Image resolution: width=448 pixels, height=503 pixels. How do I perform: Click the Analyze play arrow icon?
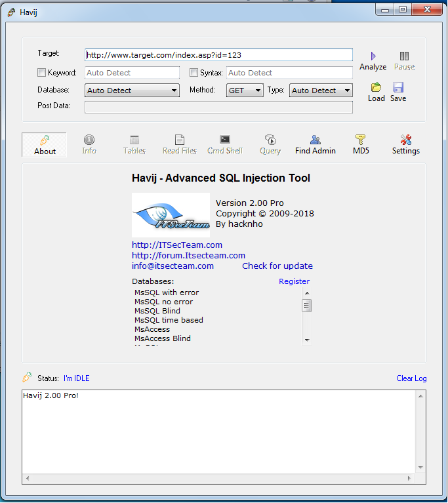373,56
